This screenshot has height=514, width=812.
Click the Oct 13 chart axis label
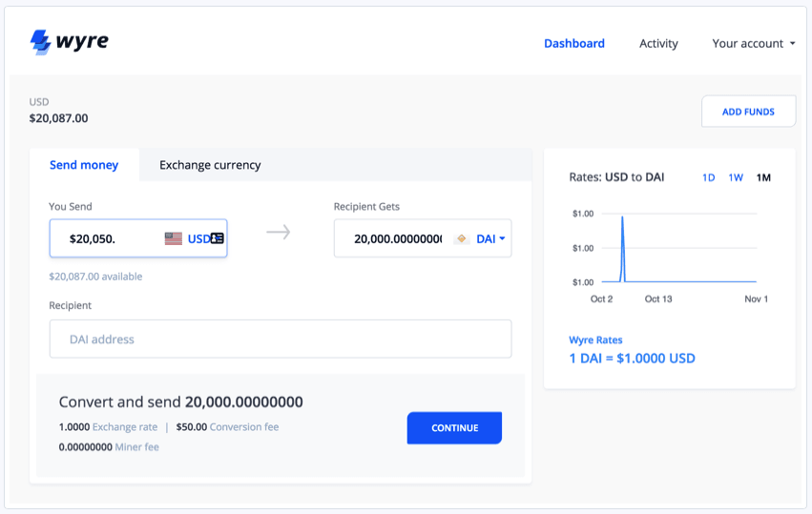coord(658,299)
